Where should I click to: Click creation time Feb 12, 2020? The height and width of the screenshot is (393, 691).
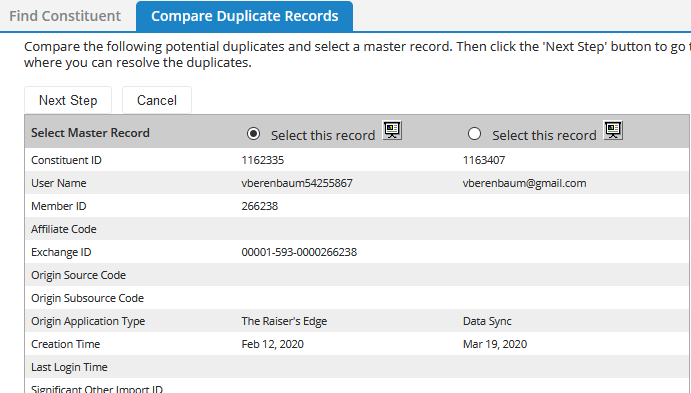point(272,344)
